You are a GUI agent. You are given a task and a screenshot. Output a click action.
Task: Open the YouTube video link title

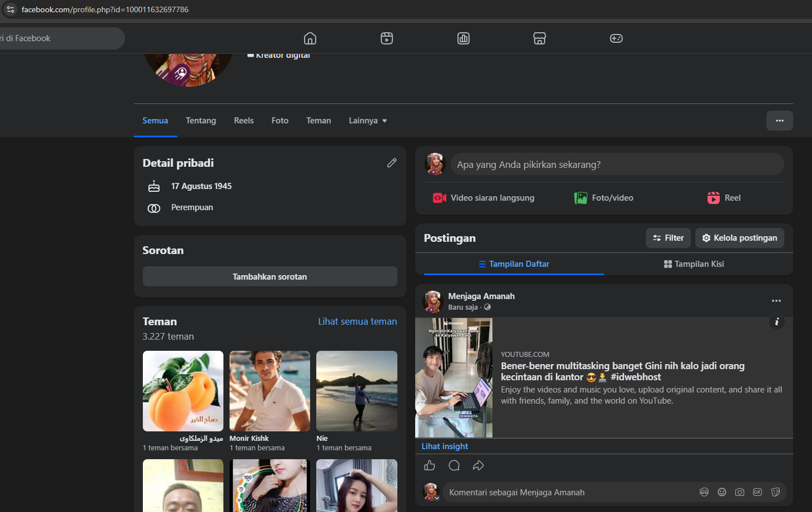pyautogui.click(x=622, y=371)
